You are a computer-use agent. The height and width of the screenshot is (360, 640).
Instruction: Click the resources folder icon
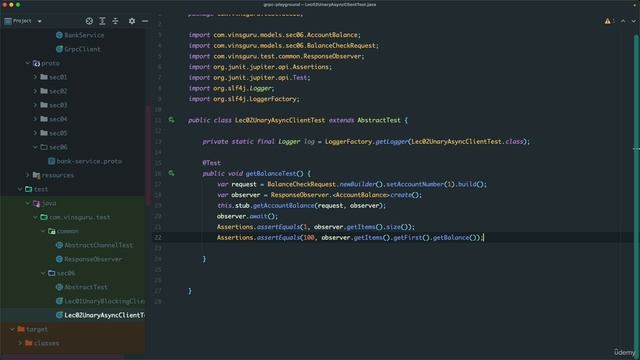[x=36, y=175]
